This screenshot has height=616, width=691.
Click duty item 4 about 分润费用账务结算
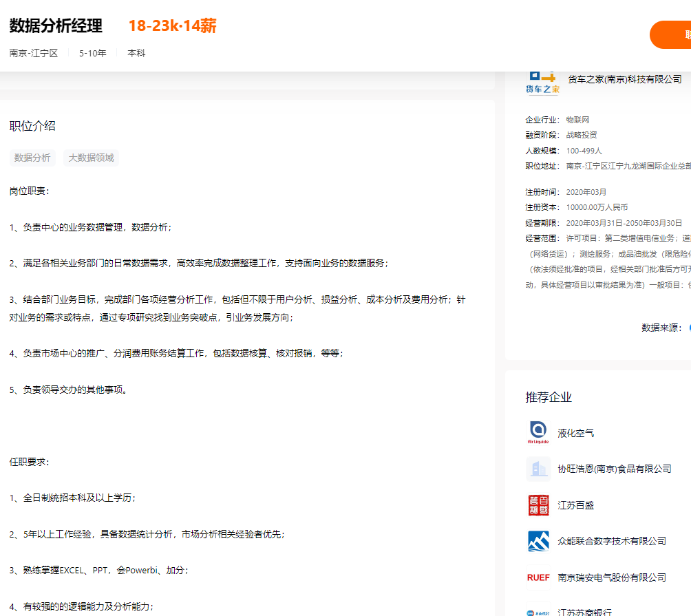click(x=176, y=353)
